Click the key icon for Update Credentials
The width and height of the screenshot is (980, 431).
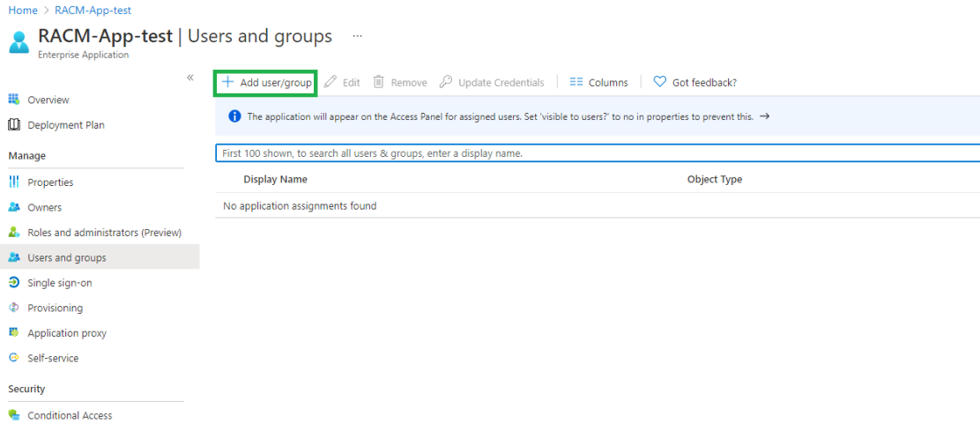(x=445, y=82)
